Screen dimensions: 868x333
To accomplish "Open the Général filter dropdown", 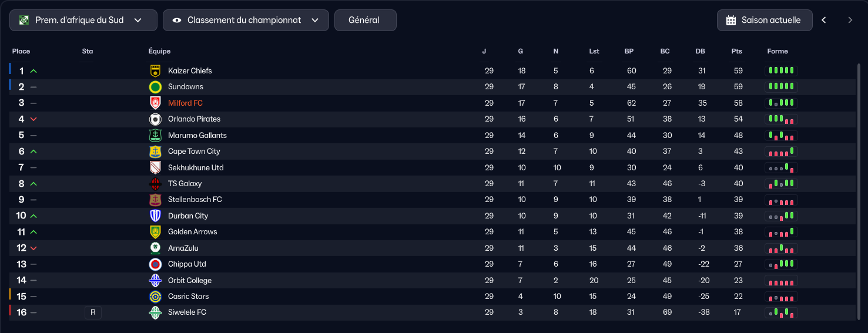I will (366, 20).
